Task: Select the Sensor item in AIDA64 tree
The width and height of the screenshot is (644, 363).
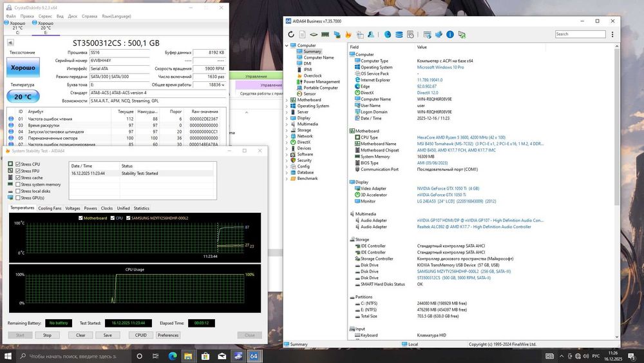Action: coord(310,93)
